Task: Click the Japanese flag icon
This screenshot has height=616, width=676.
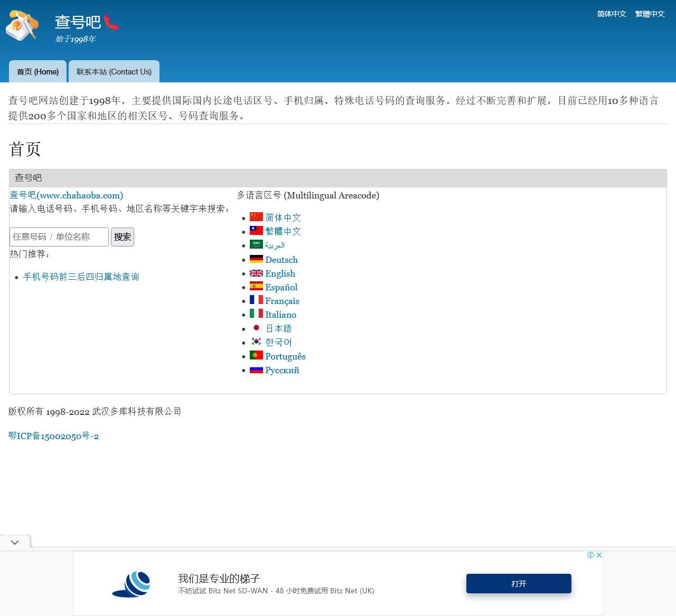Action: point(256,328)
